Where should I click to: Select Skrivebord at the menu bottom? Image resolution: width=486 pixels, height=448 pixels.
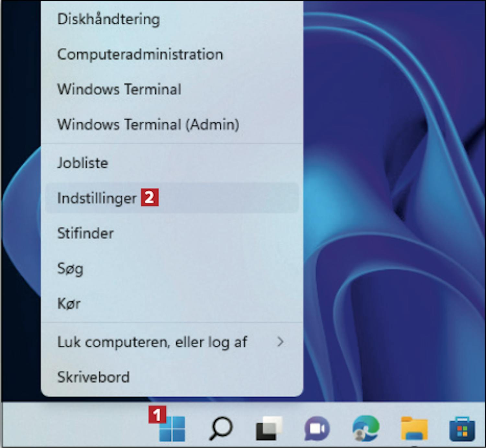pos(93,377)
